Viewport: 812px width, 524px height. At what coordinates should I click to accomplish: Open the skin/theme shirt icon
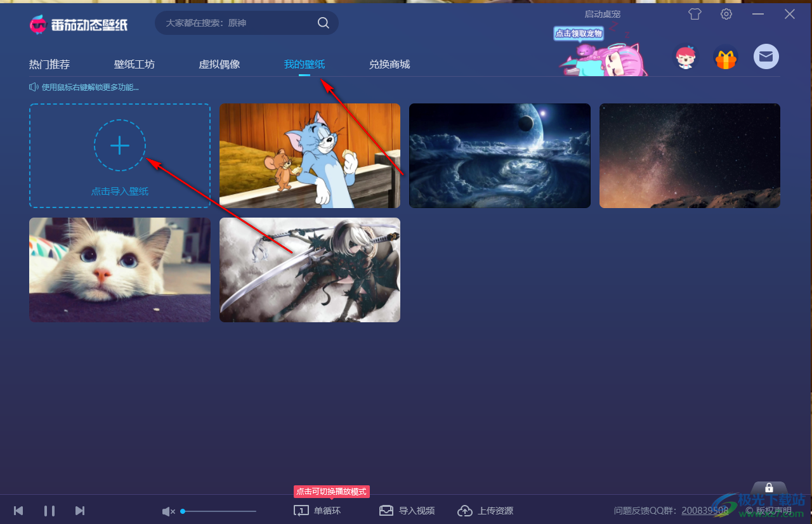695,14
